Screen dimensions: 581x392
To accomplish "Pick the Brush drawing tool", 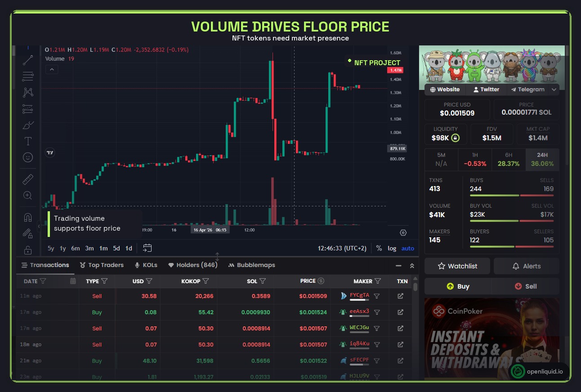I will (x=27, y=125).
